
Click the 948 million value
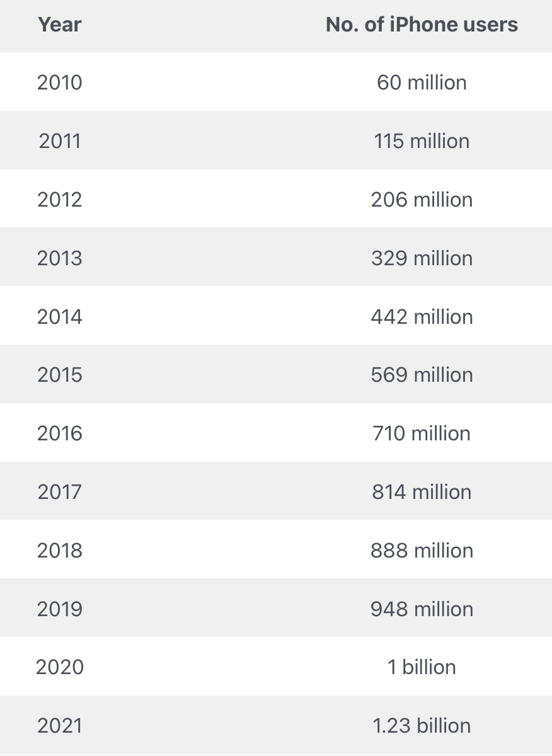coord(422,609)
